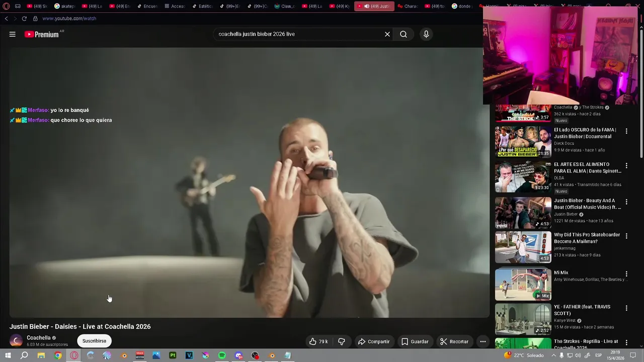
Task: Subscribe to Coachella with Suscribirse
Action: tap(94, 341)
